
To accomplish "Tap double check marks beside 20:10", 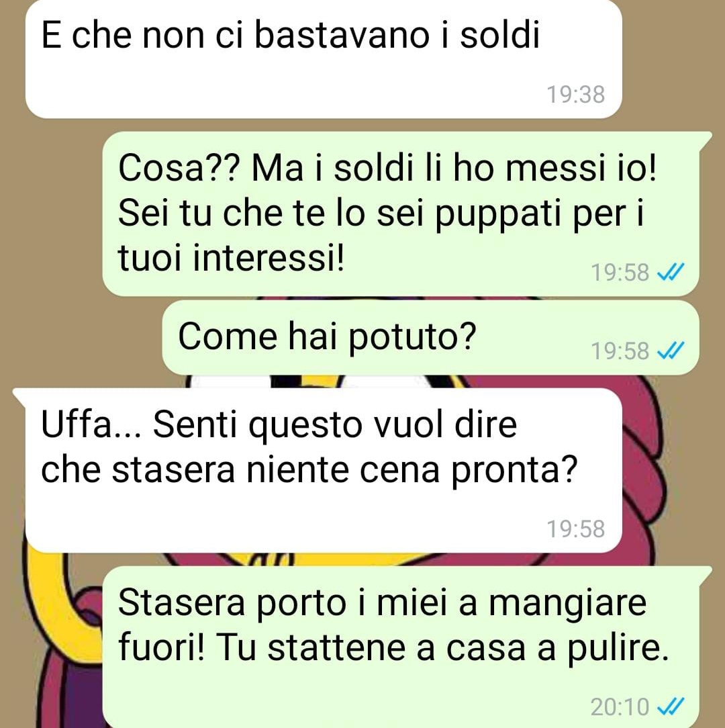I will point(671,707).
